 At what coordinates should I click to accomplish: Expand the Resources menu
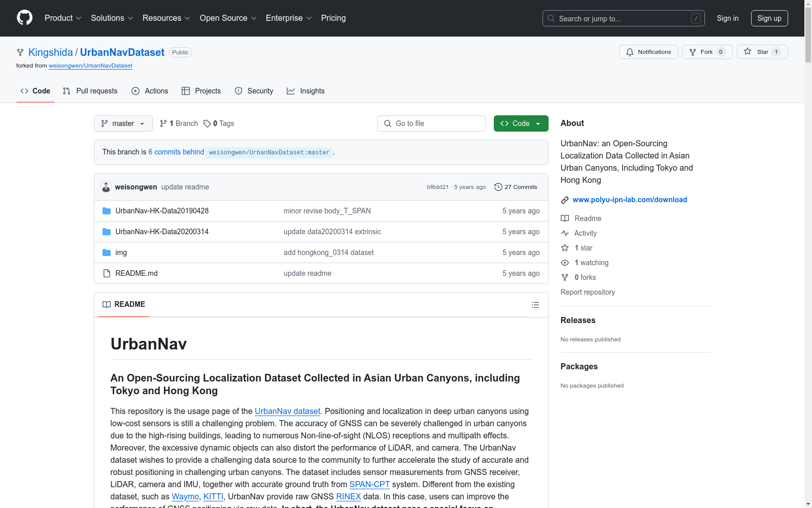[166, 18]
